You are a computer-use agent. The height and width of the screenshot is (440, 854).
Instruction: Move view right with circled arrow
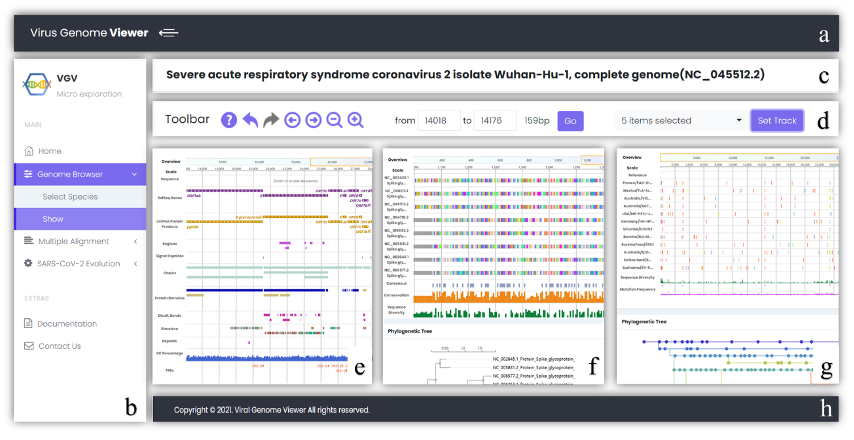[x=313, y=120]
